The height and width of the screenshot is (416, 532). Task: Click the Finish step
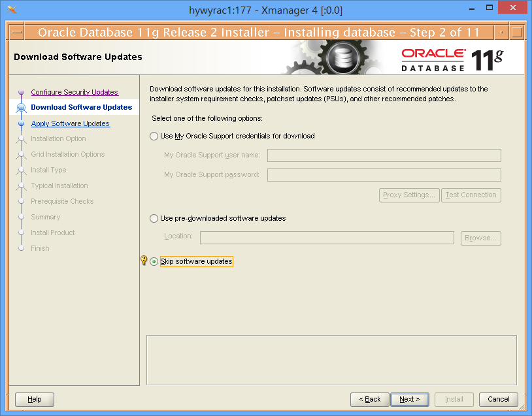click(40, 248)
